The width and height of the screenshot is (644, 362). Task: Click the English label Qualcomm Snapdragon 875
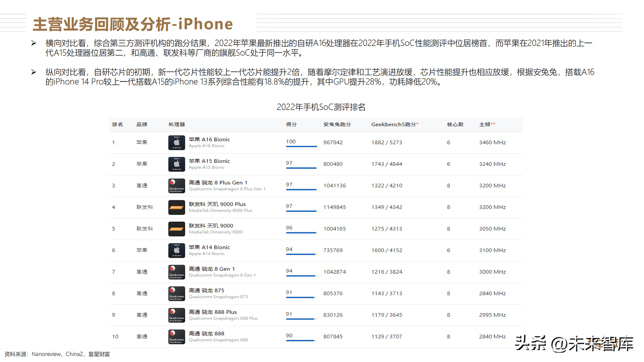(x=218, y=297)
